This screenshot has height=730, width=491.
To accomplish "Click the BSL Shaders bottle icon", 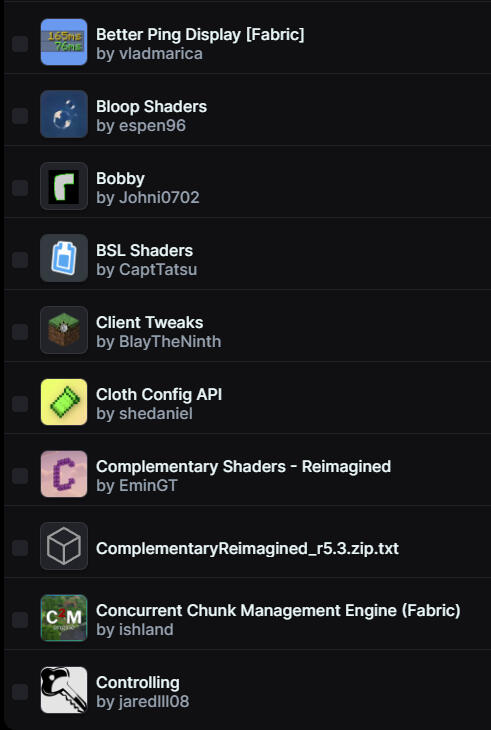I will pos(64,258).
